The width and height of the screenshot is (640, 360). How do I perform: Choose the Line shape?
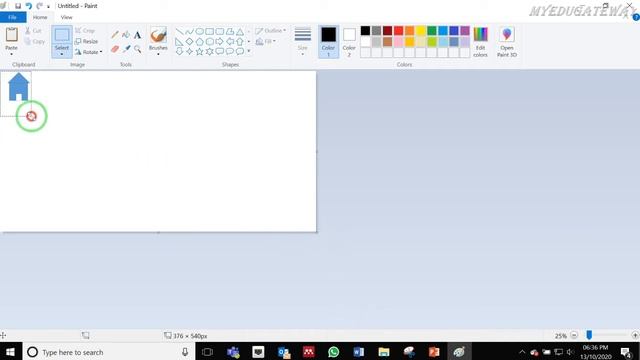[180, 31]
